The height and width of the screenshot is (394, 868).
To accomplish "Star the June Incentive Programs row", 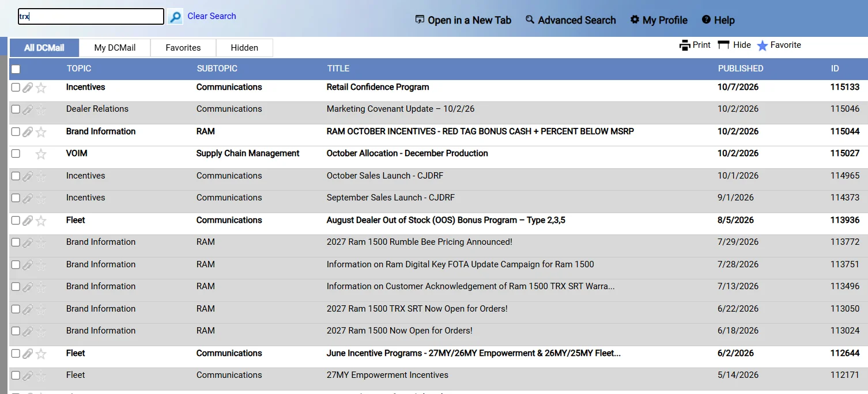I will point(41,354).
